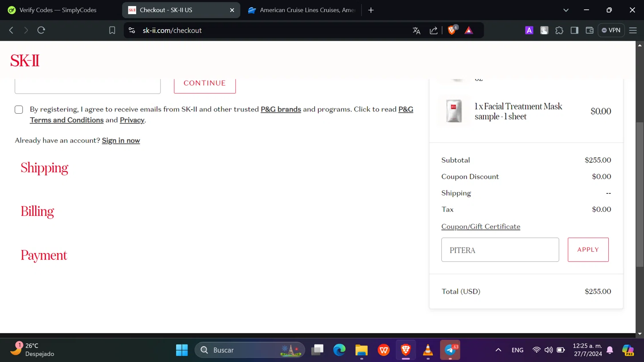Image resolution: width=644 pixels, height=362 pixels.
Task: Click the Subtotal $255.00 value
Action: [x=598, y=160]
